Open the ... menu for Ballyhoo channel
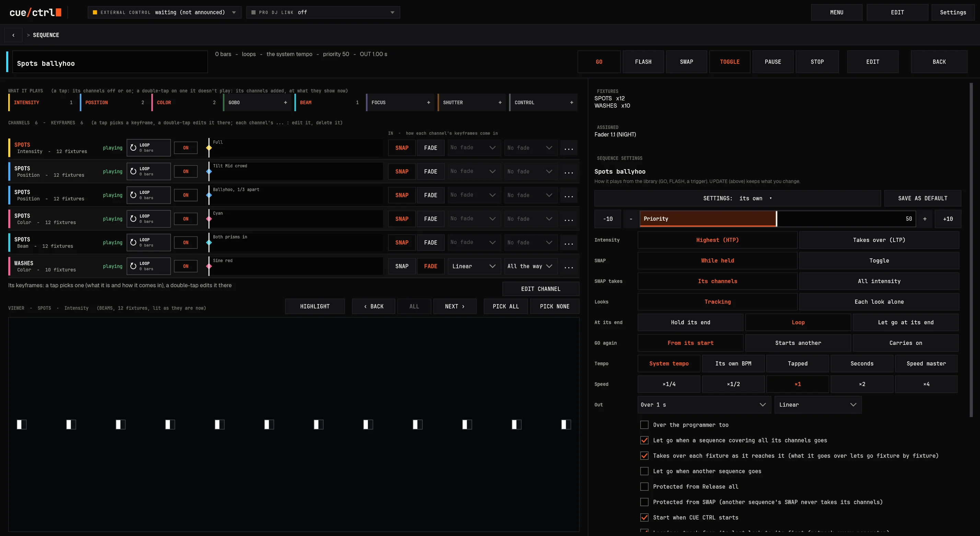The image size is (980, 536). 568,195
